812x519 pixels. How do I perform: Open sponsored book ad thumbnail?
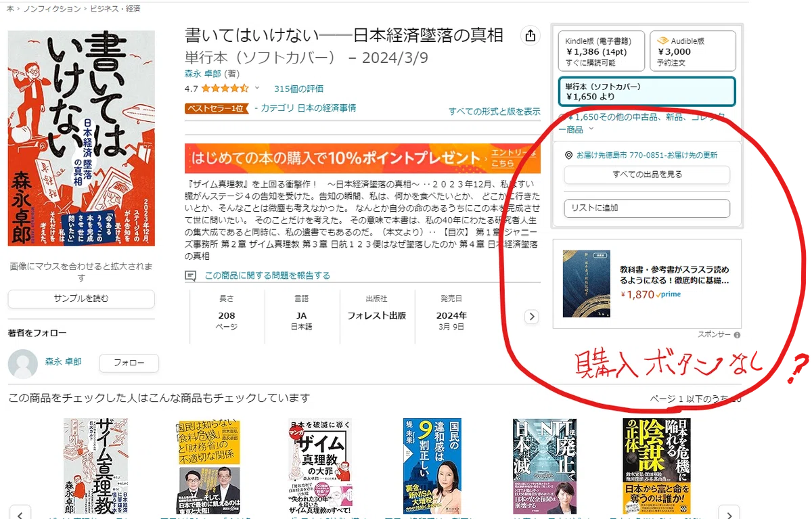586,284
